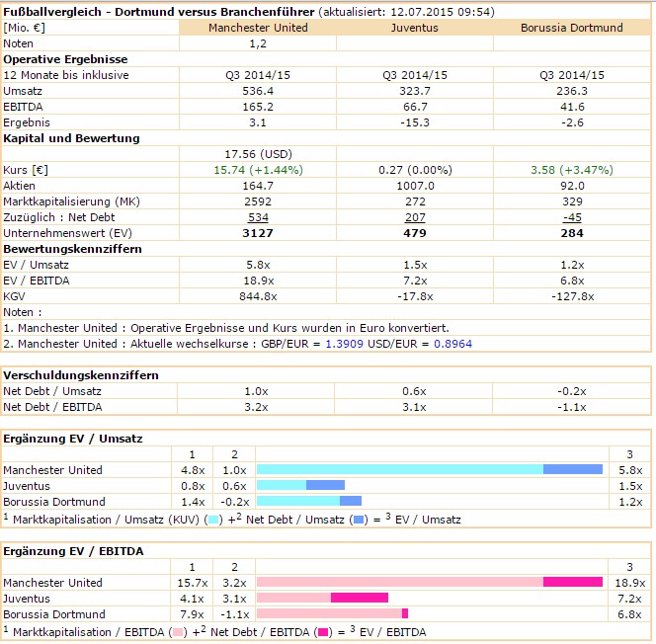Select the Manchester United column header
Image resolution: width=656 pixels, height=644 pixels.
pos(258,28)
